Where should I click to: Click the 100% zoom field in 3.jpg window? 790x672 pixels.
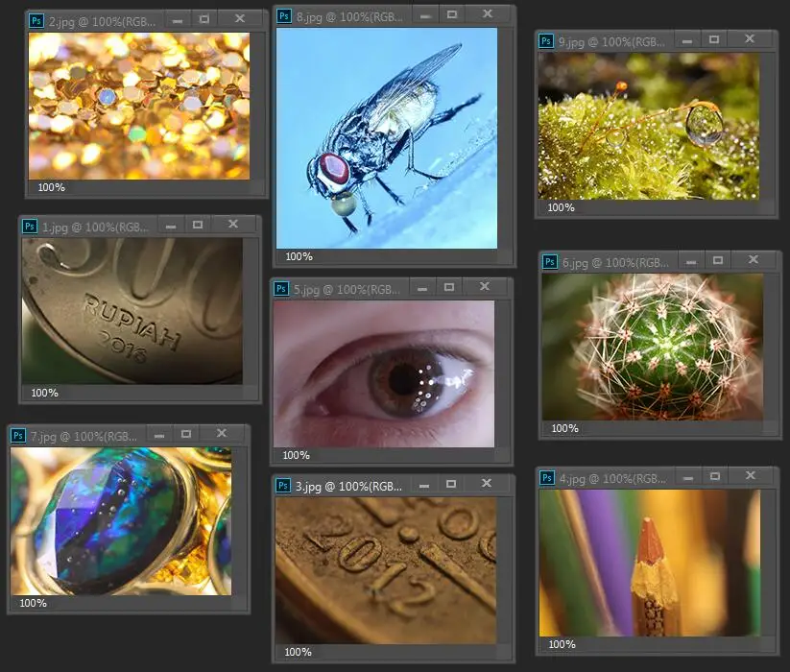299,652
